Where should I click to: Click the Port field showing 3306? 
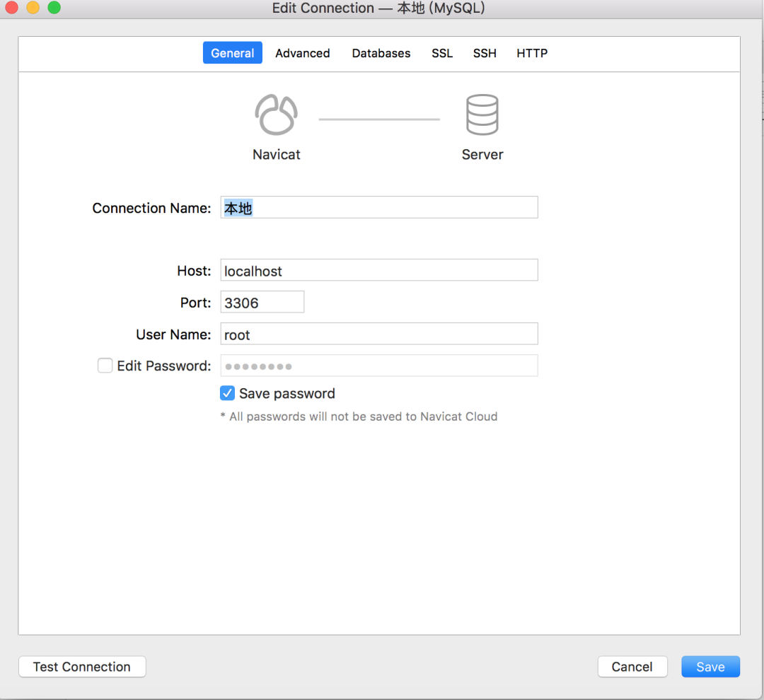[x=262, y=303]
